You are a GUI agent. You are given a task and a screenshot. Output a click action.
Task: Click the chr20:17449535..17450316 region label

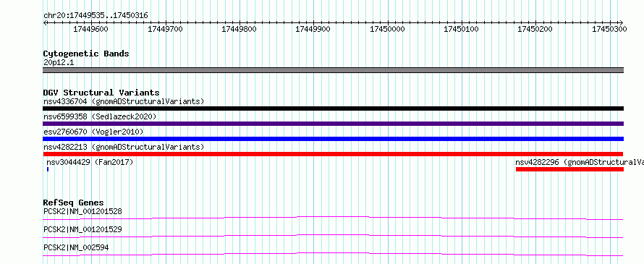[96, 16]
